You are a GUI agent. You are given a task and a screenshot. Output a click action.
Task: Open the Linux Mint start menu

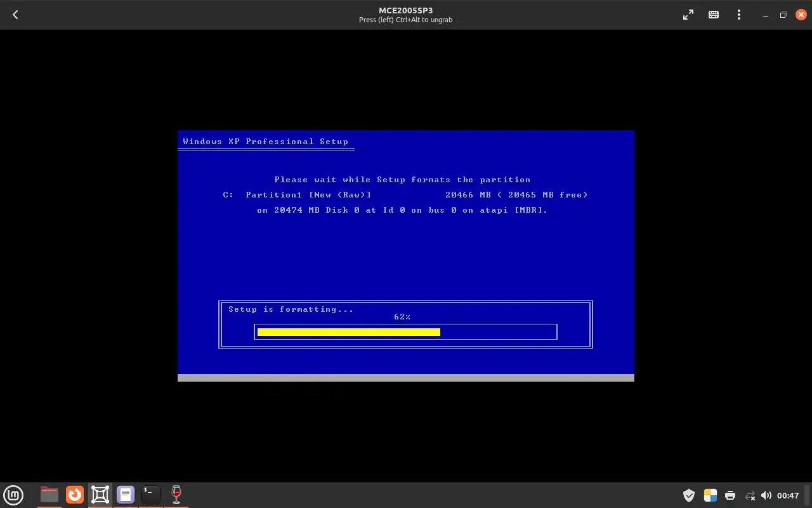[13, 495]
